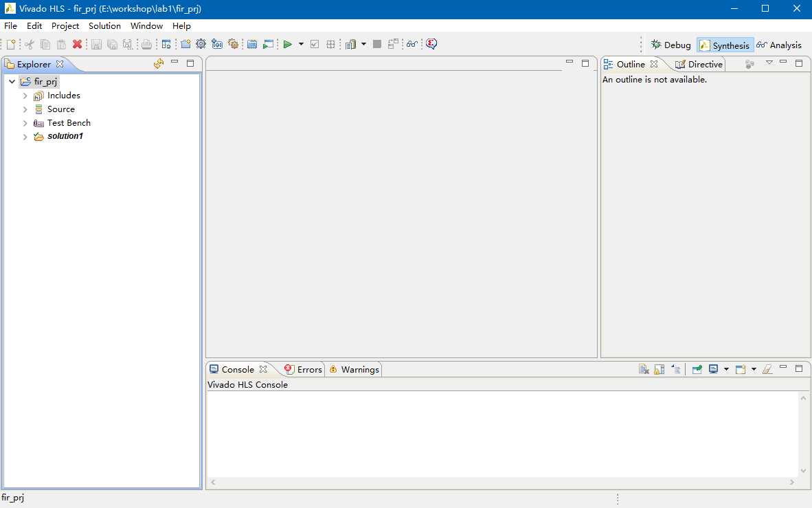Activate the Synthesis perspective button
The image size is (812, 508).
point(725,45)
